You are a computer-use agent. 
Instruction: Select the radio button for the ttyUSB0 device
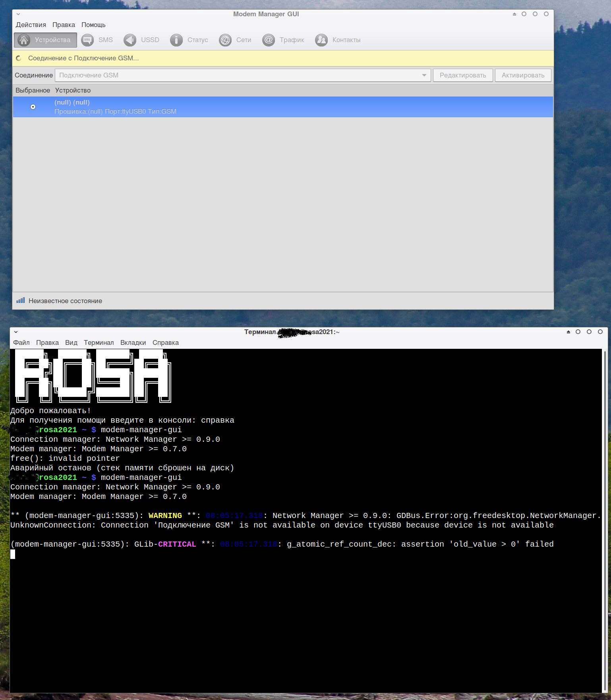point(33,107)
